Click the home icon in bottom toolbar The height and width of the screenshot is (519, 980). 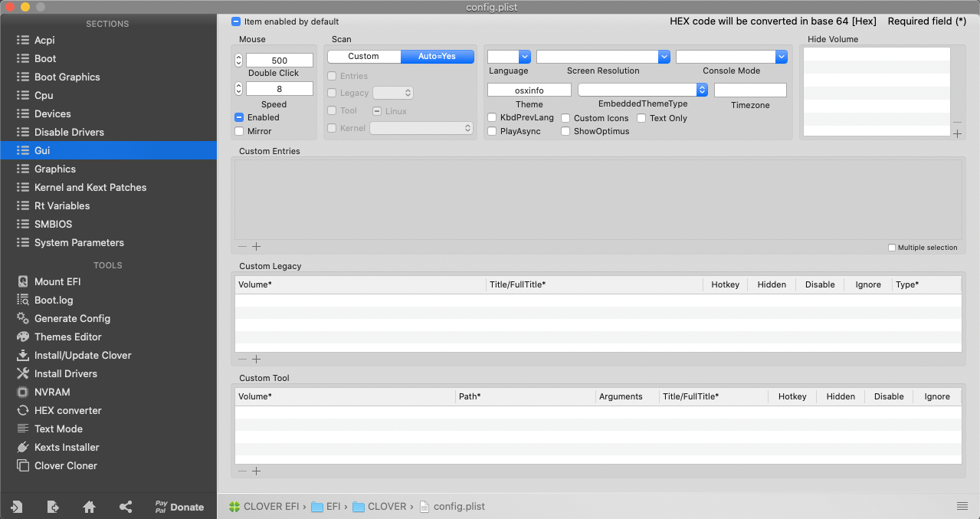[89, 507]
